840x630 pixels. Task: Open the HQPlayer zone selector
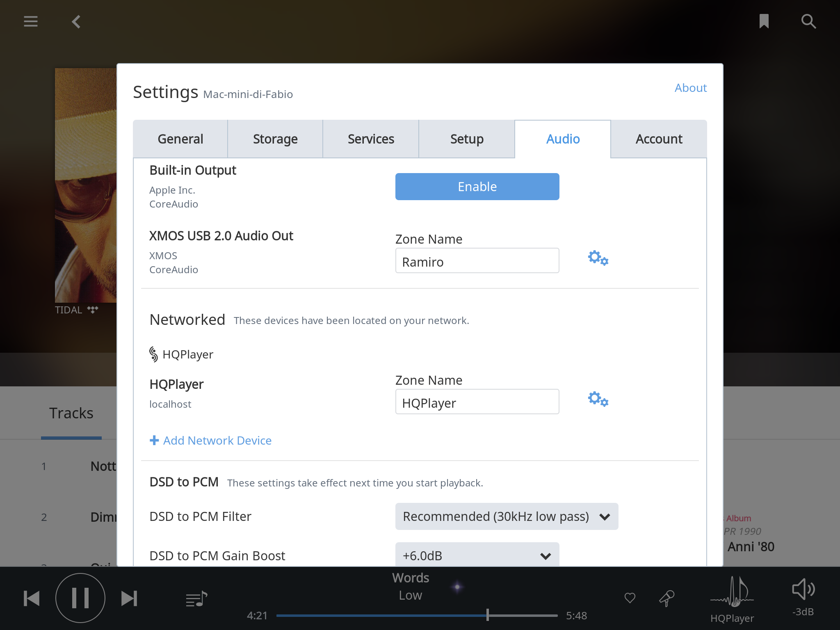[x=732, y=599]
